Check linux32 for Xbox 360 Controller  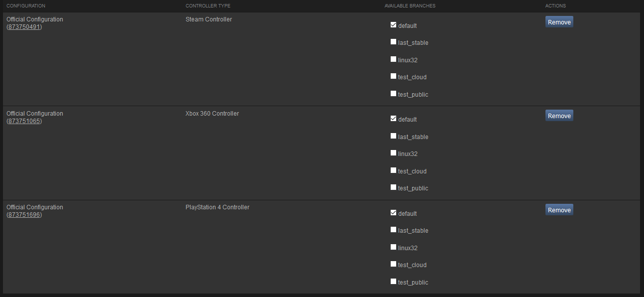tap(394, 153)
